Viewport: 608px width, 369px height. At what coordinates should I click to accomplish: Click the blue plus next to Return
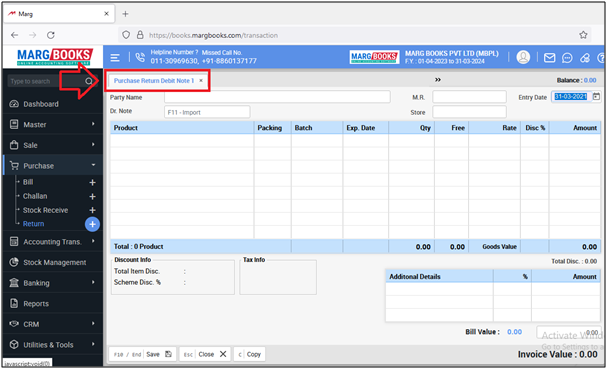click(x=92, y=224)
